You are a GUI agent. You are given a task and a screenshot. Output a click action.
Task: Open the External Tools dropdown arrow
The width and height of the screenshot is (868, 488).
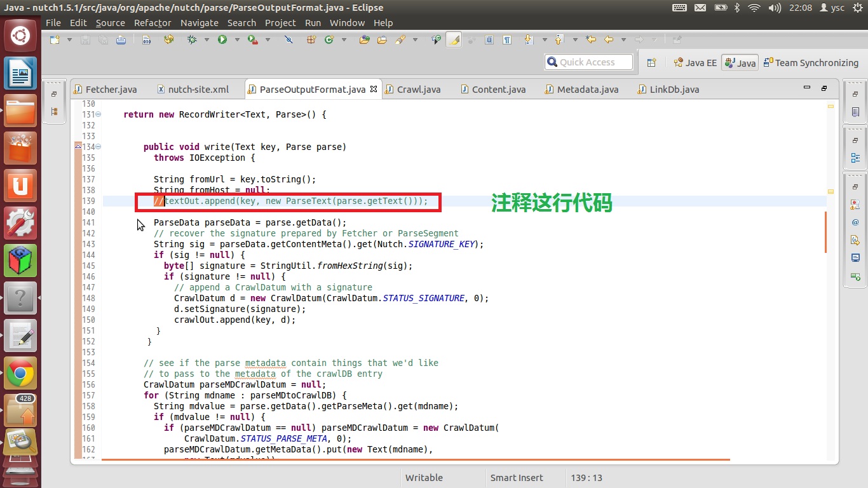pos(268,39)
